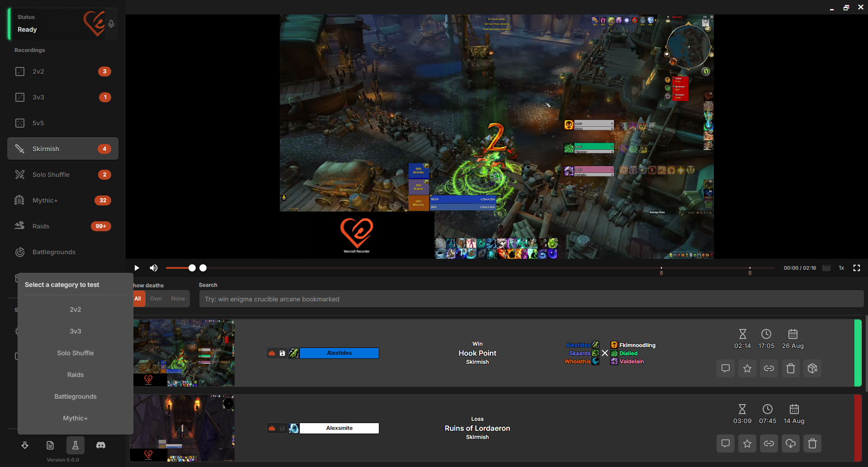Click the Dialled player name
Screen dimensions: 868x467
[x=628, y=353]
